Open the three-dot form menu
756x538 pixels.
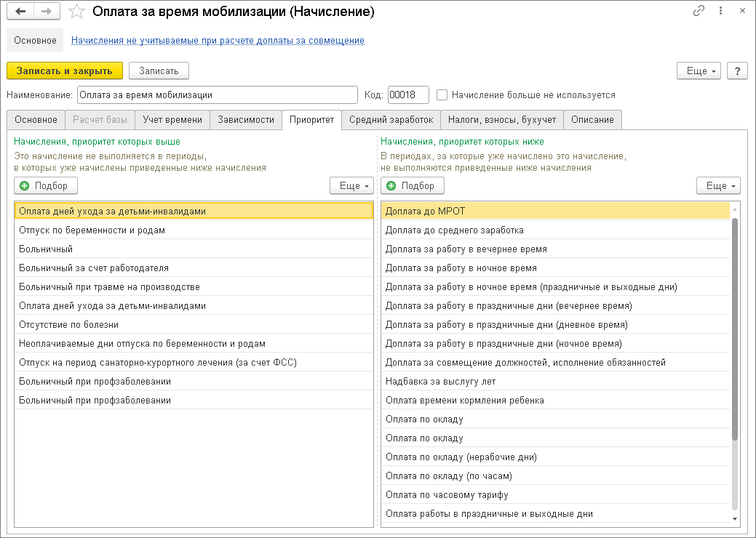point(721,11)
